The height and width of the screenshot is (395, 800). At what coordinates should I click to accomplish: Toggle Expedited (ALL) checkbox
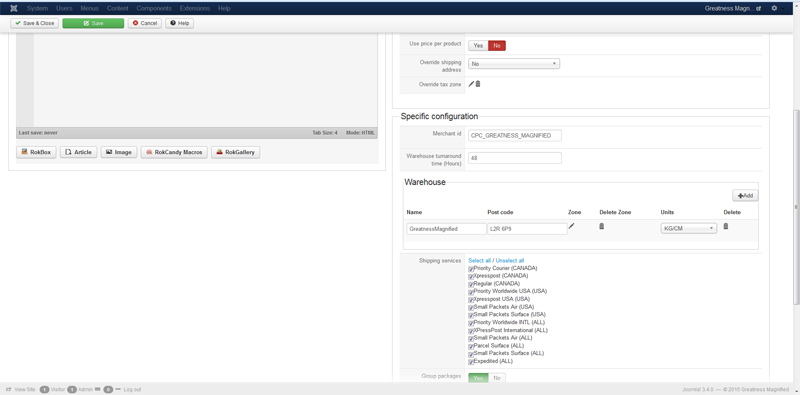pyautogui.click(x=471, y=362)
